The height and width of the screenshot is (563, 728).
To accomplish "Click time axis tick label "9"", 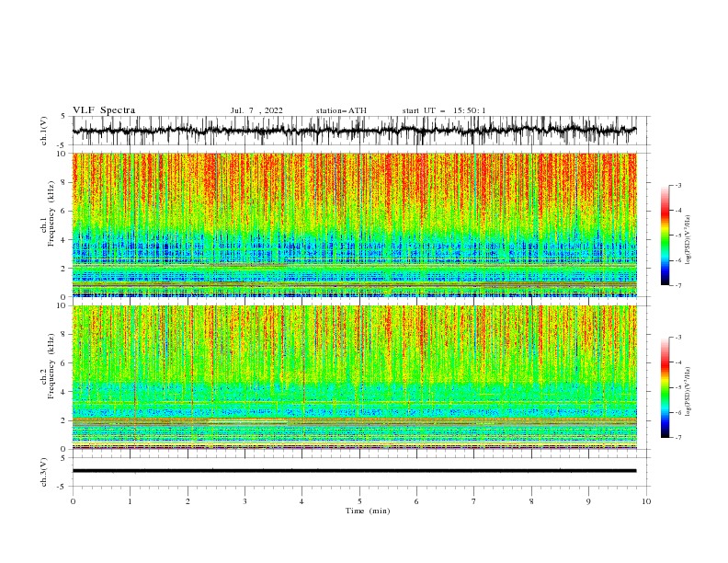I will pyautogui.click(x=588, y=501).
